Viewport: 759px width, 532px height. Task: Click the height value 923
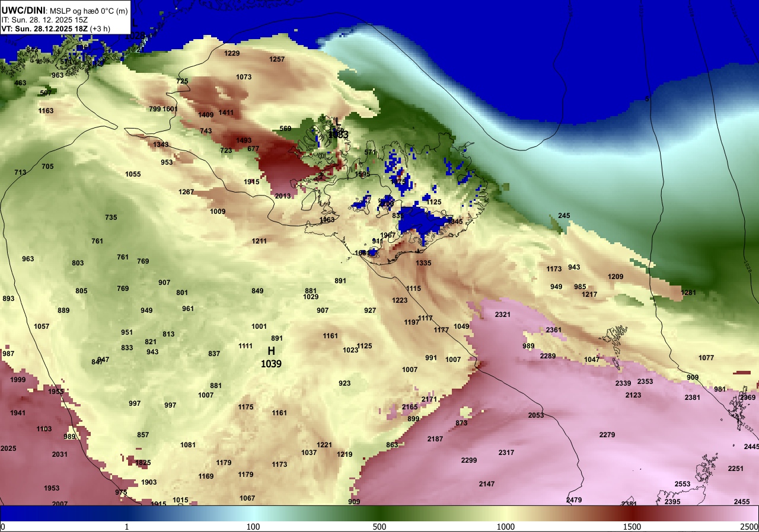pyautogui.click(x=345, y=383)
